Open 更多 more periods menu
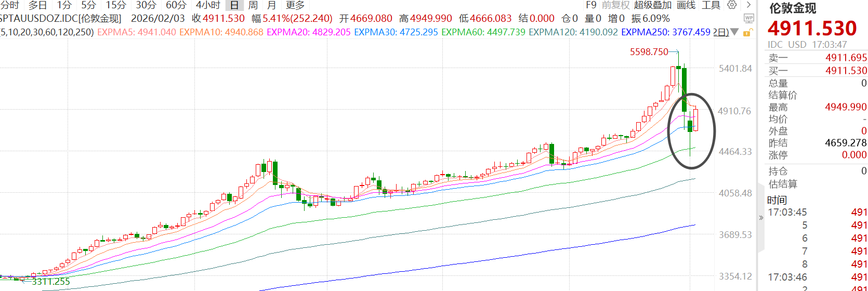 pos(295,5)
